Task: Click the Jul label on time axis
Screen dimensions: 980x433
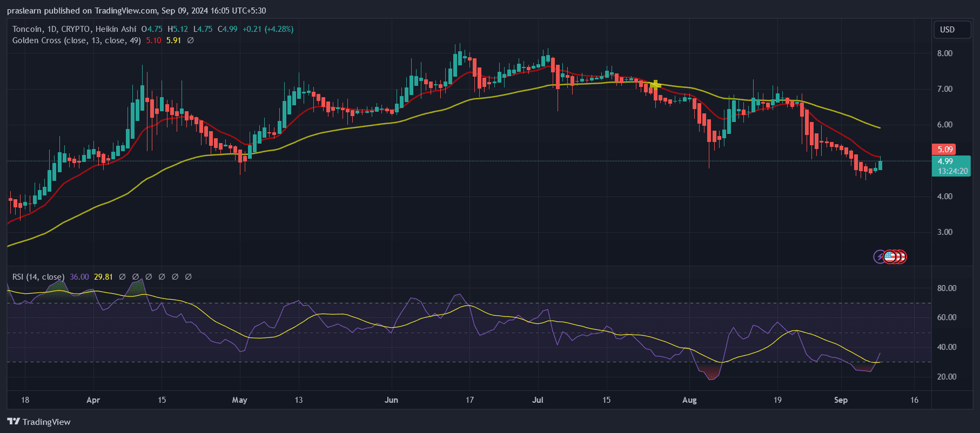Action: click(538, 400)
